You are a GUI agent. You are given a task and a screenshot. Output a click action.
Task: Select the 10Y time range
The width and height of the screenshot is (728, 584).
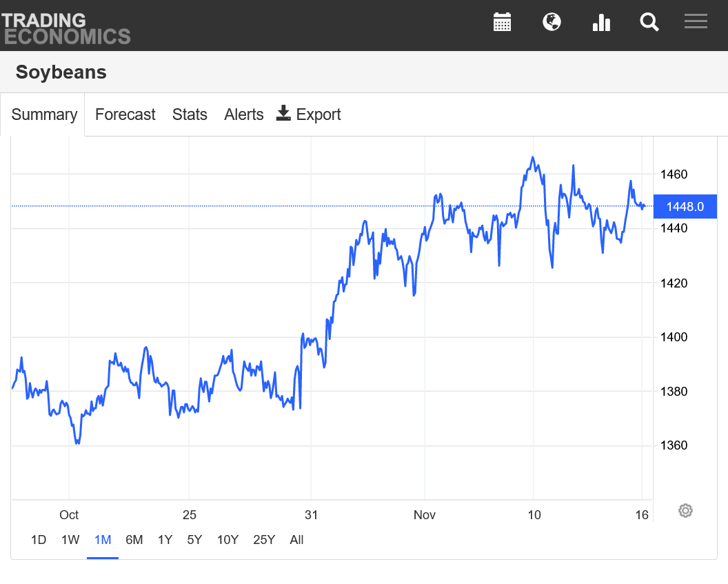[228, 540]
